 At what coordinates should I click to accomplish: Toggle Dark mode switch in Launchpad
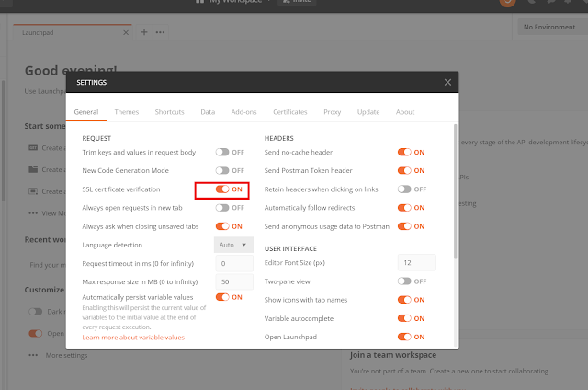(36, 312)
